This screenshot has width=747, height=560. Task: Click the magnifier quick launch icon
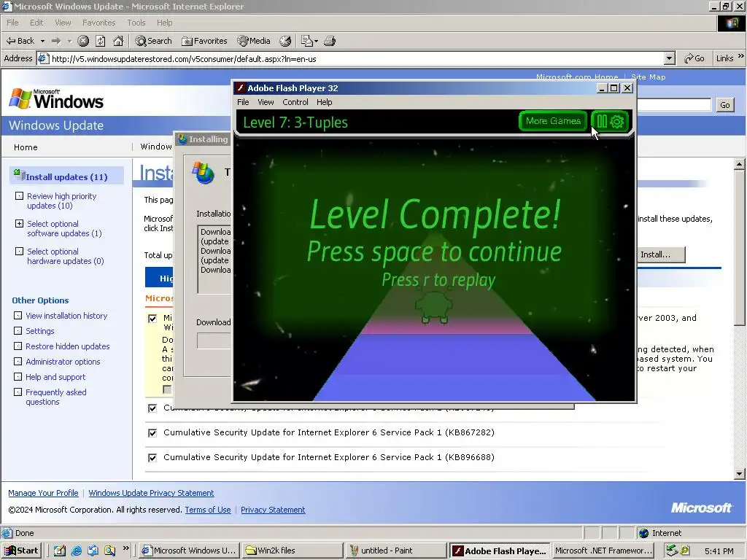[x=110, y=551]
